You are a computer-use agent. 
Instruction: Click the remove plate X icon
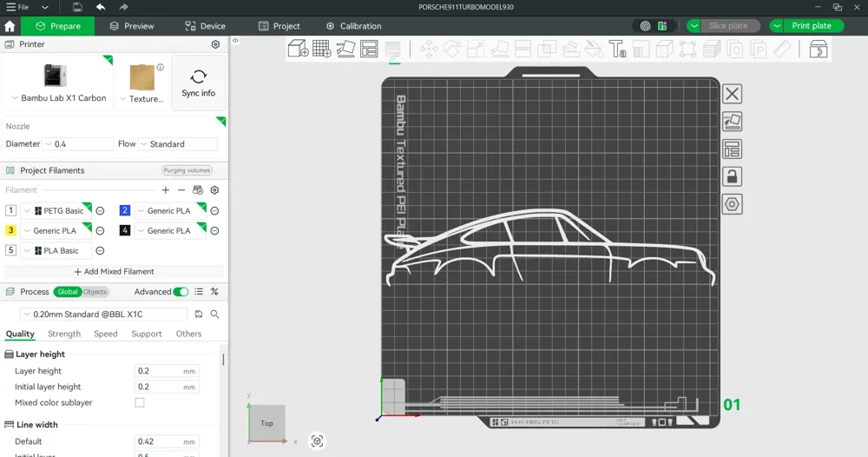(x=732, y=94)
